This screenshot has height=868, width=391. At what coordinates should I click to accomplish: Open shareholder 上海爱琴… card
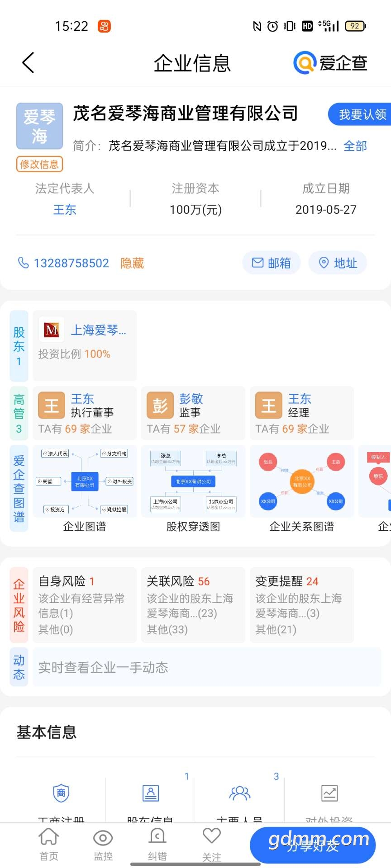coord(85,346)
